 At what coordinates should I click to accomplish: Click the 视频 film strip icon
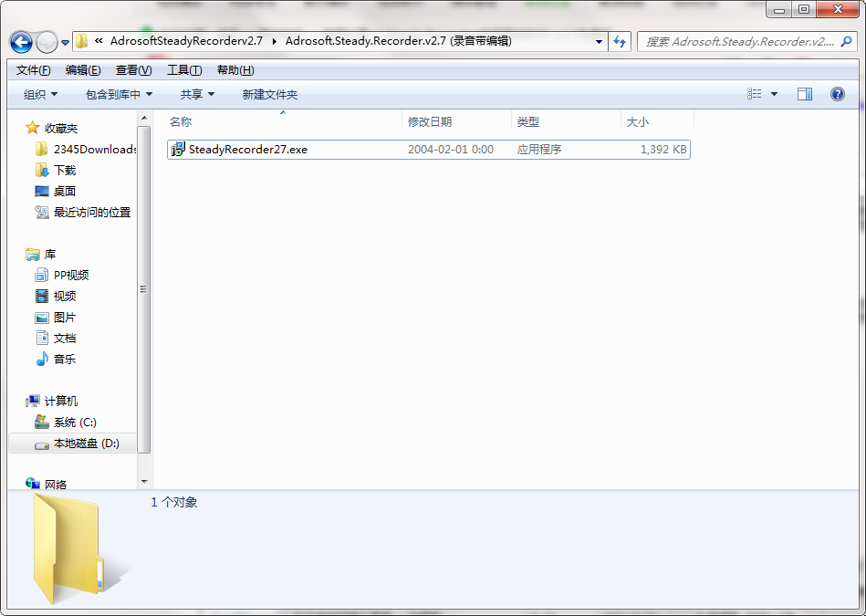point(42,296)
